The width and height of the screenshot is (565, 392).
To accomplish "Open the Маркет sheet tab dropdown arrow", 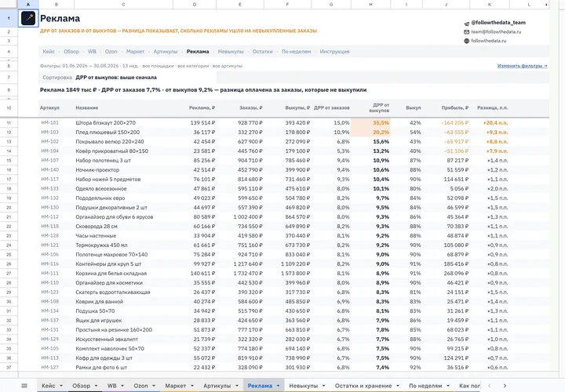I will coord(192,386).
